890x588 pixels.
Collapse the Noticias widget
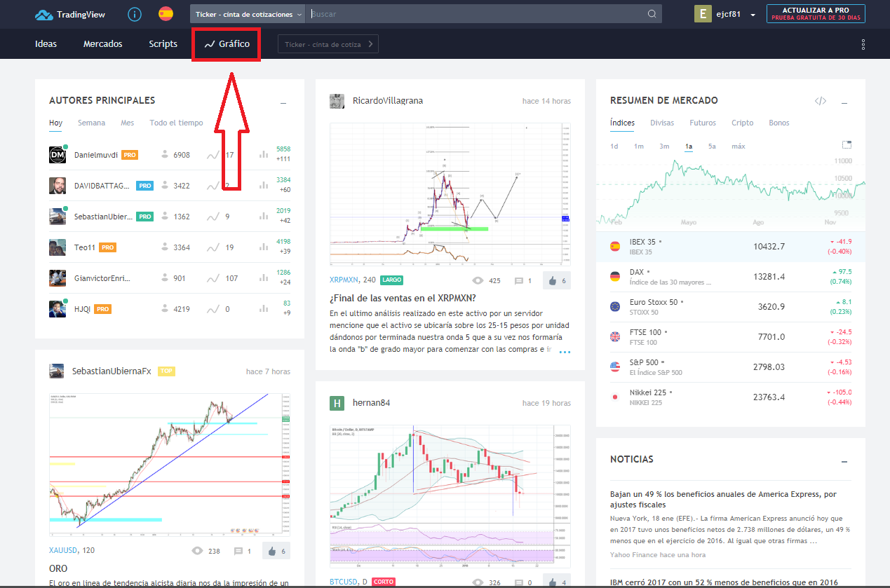tap(844, 462)
